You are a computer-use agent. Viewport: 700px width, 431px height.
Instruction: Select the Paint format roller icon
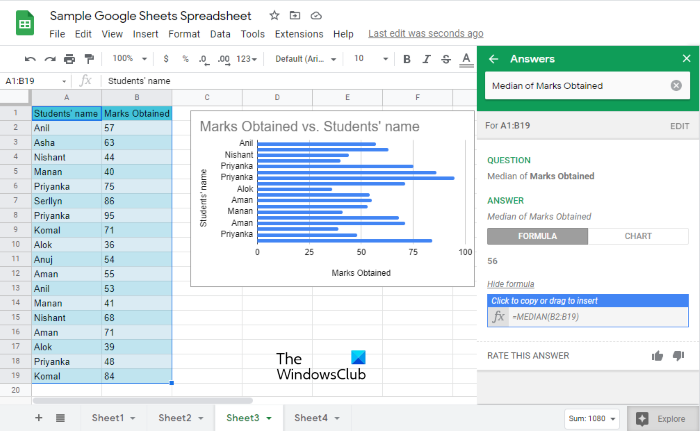pos(89,59)
